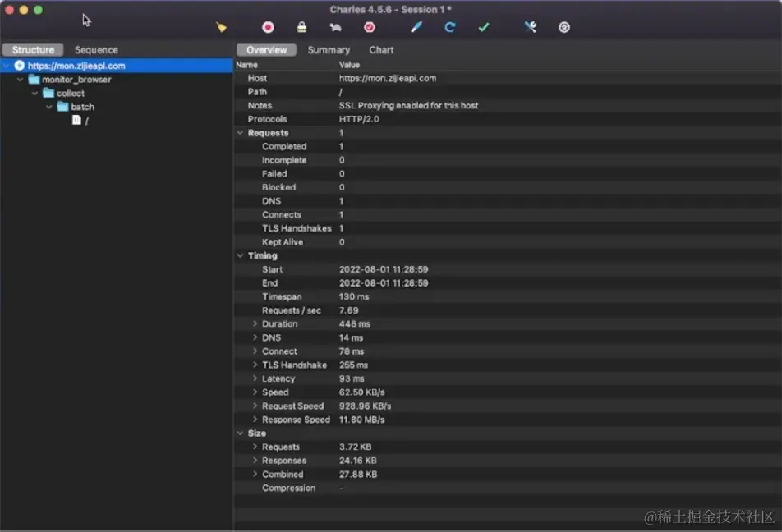Expand the Speed row (62.50 KB/s)
782x532 pixels.
(x=255, y=392)
